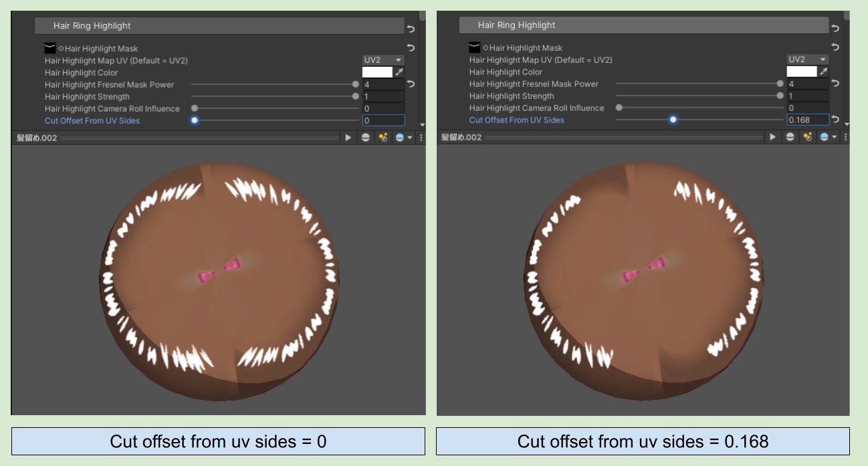Viewport: 868px width, 466px height.
Task: Click the preview sphere shape icon in left panel
Action: (366, 137)
